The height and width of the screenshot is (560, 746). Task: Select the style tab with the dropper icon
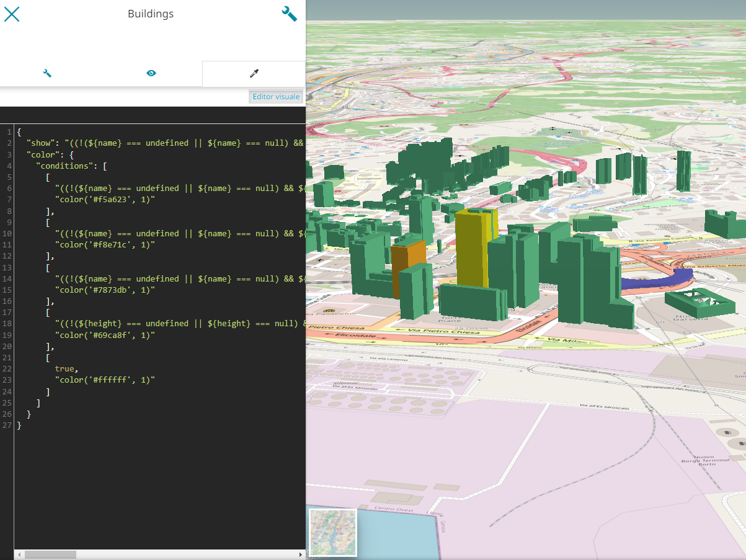pos(254,74)
